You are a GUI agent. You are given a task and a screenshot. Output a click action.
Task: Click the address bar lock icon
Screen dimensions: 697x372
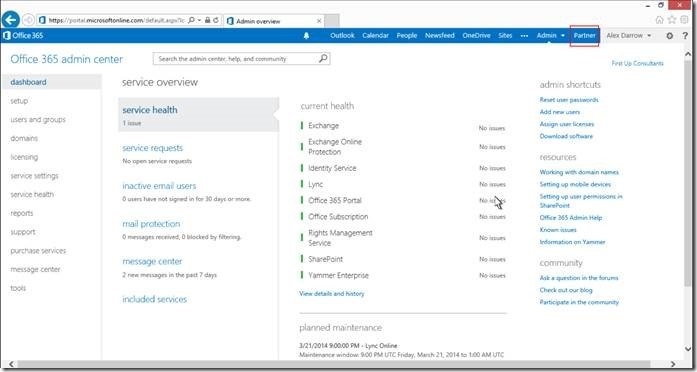207,20
